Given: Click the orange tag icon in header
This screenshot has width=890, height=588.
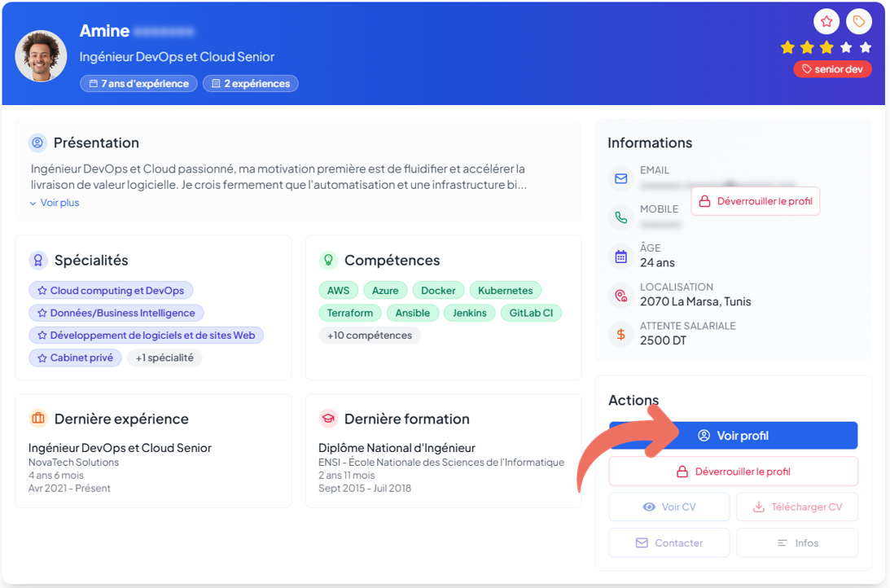Looking at the screenshot, I should tap(858, 21).
